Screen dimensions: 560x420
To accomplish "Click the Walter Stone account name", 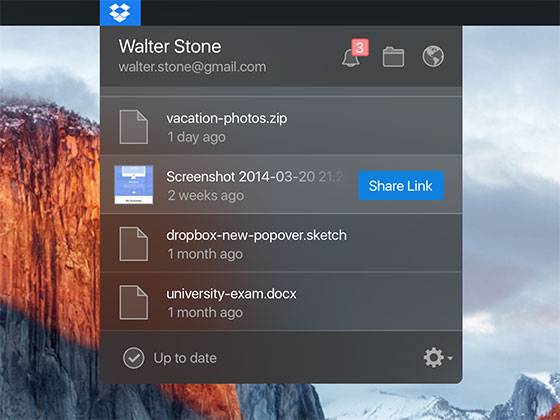I will (x=170, y=46).
